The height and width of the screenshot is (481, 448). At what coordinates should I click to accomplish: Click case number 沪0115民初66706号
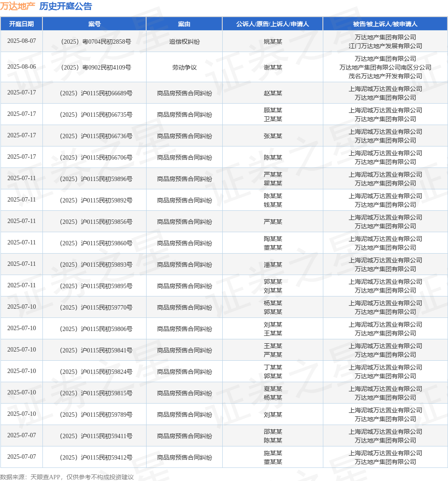(x=96, y=157)
